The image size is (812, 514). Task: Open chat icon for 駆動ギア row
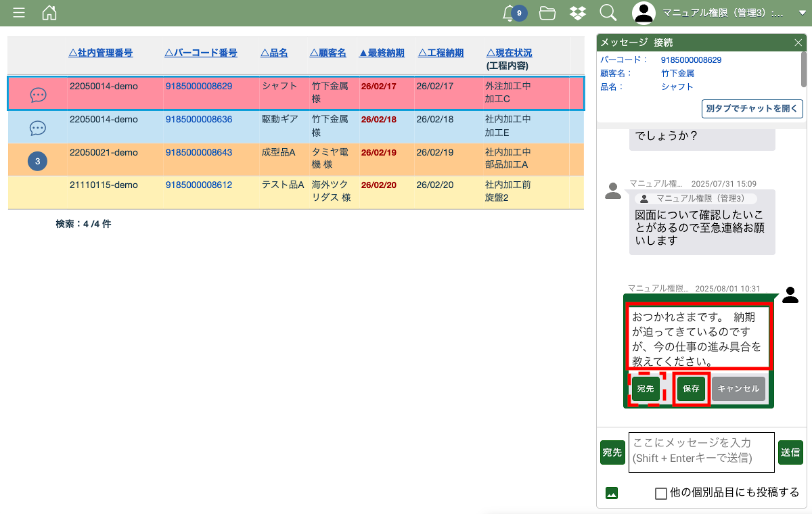38,128
